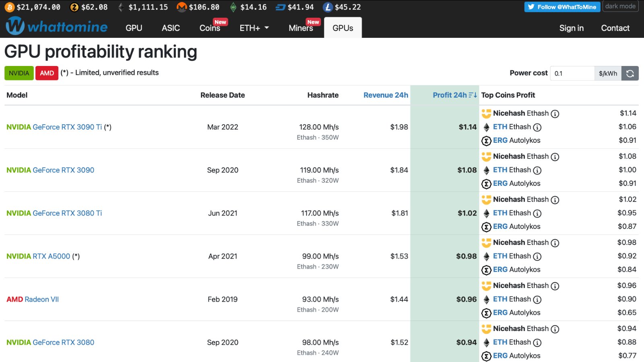This screenshot has width=644, height=362.
Task: Open the Contact page
Action: [x=615, y=28]
